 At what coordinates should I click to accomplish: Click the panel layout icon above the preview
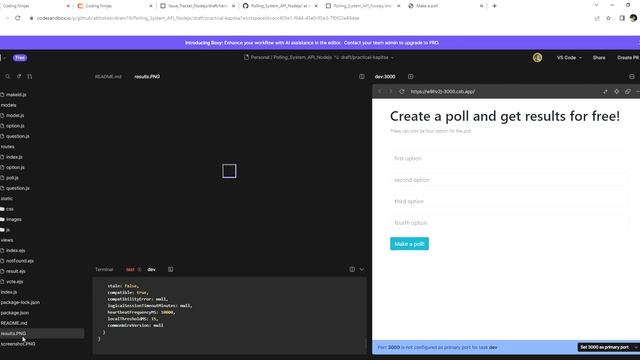click(x=632, y=76)
